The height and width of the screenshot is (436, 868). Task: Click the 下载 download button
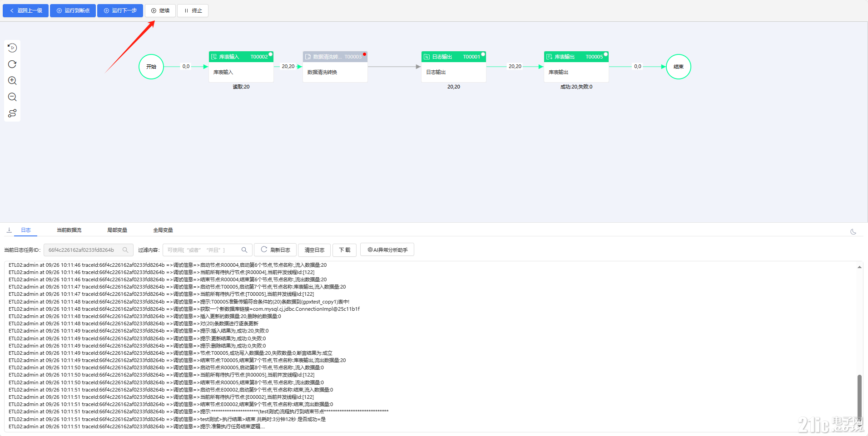tap(345, 250)
